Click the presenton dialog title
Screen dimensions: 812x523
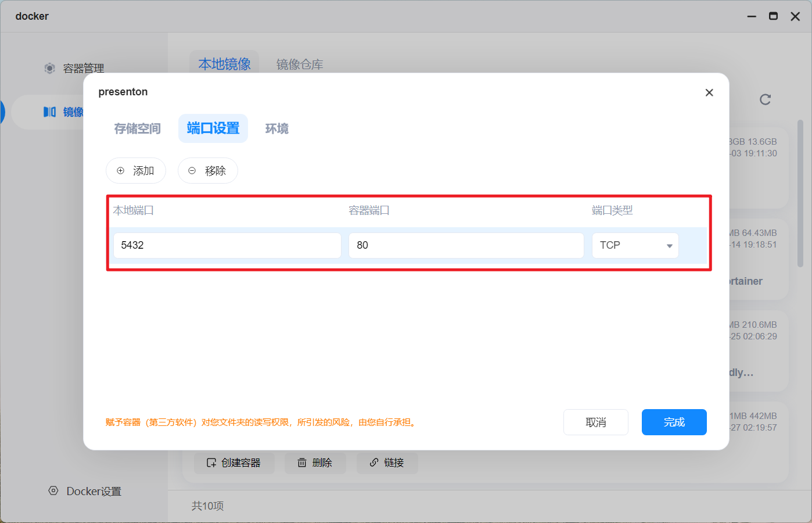coord(123,92)
